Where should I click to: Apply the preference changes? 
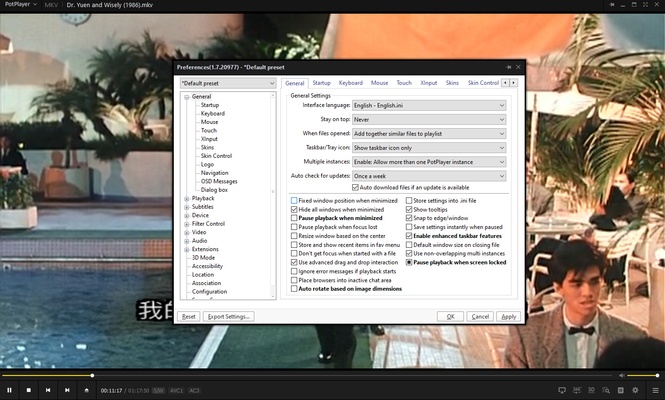(x=509, y=316)
